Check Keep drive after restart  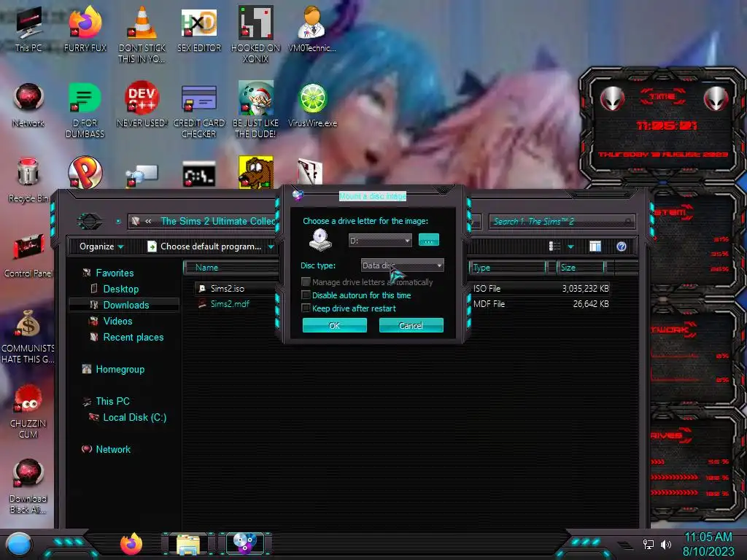tap(306, 308)
